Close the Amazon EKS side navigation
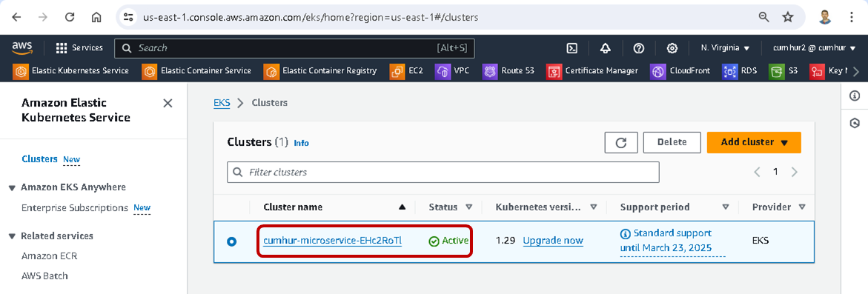The height and width of the screenshot is (294, 868). pyautogui.click(x=168, y=104)
